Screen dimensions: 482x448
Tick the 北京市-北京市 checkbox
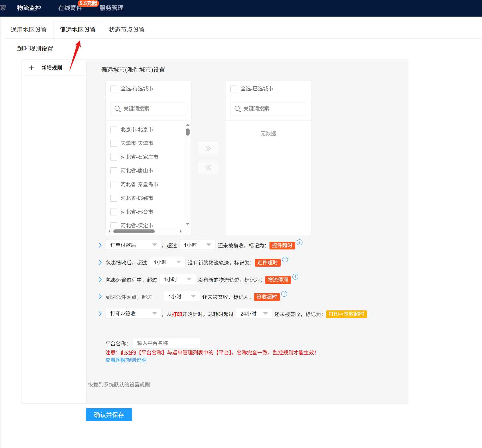(x=114, y=130)
